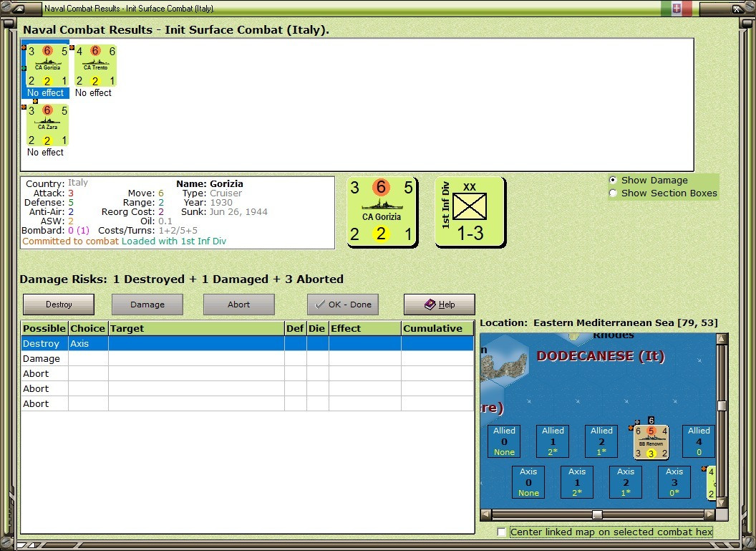Click the window close button at top right

click(737, 8)
